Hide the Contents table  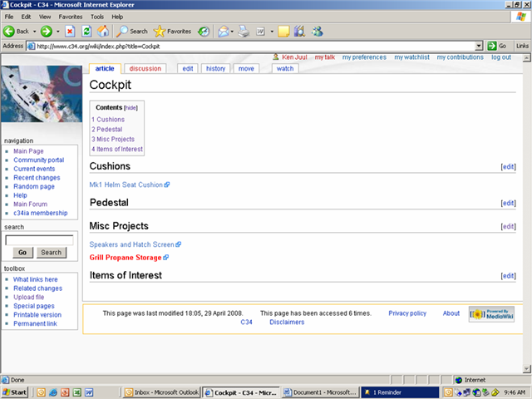tap(131, 108)
